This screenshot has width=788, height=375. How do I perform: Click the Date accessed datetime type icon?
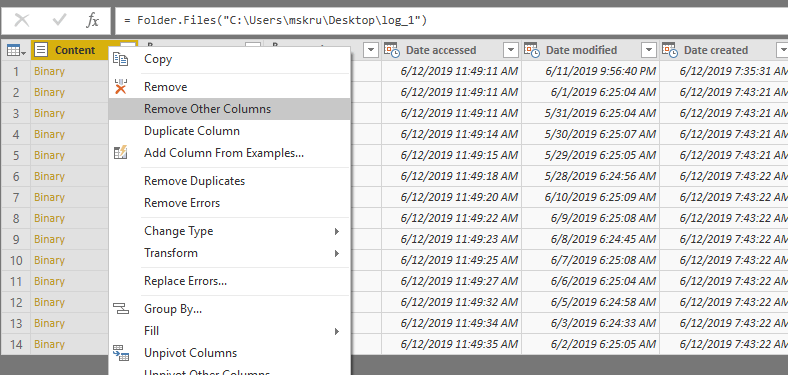[392, 50]
